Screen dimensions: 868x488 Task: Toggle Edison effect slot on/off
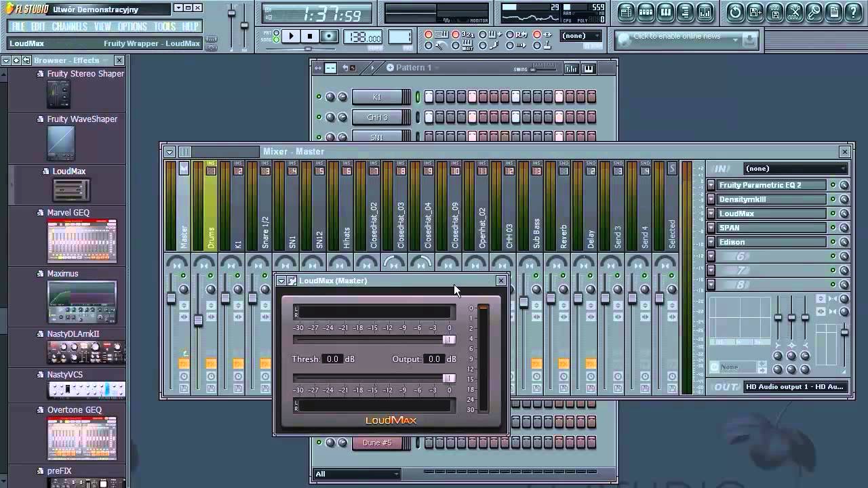[x=833, y=242]
